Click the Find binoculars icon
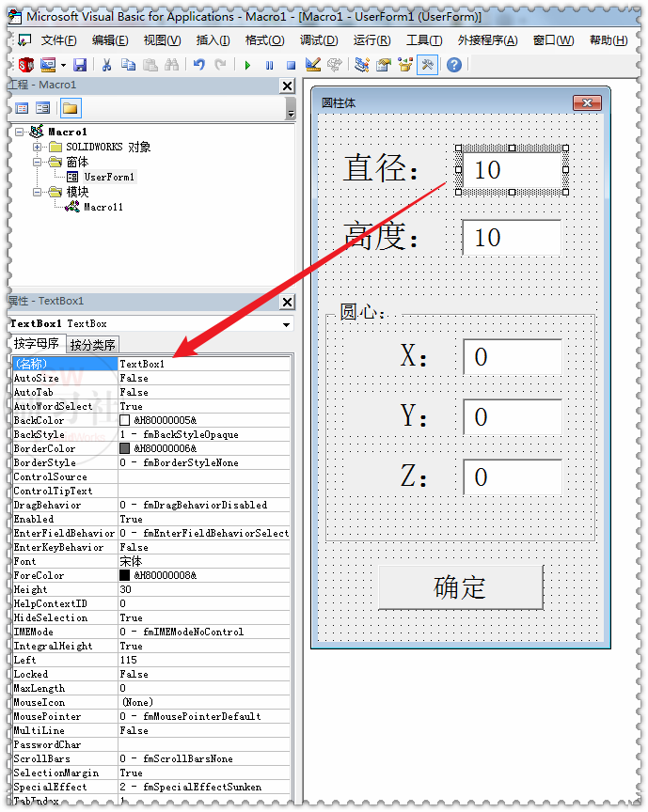The width and height of the screenshot is (648, 812). 171,65
